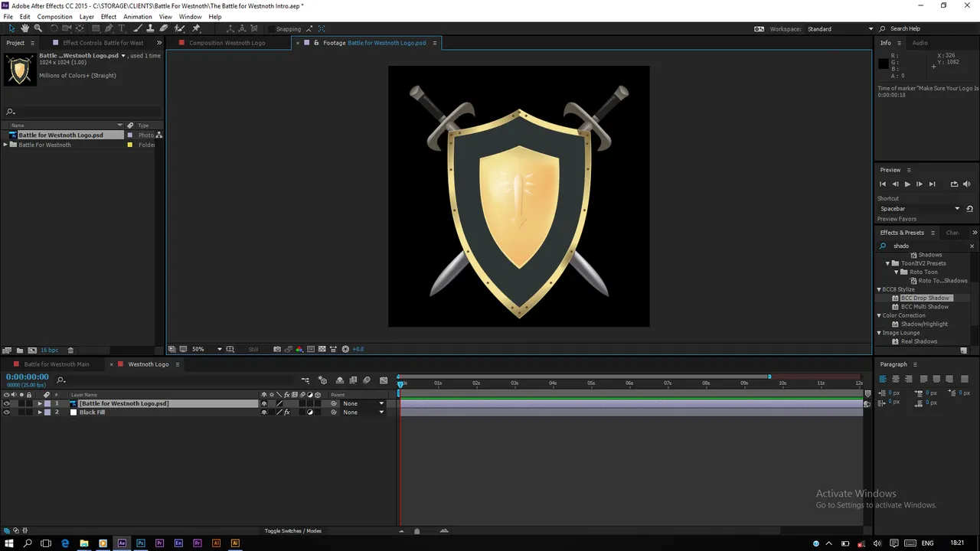Open the Layer menu
The image size is (980, 551).
[x=87, y=17]
